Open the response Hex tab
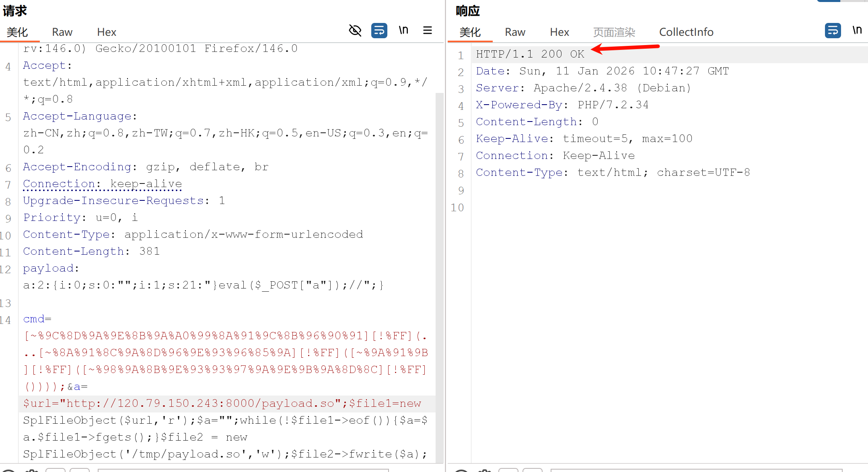 [x=559, y=32]
